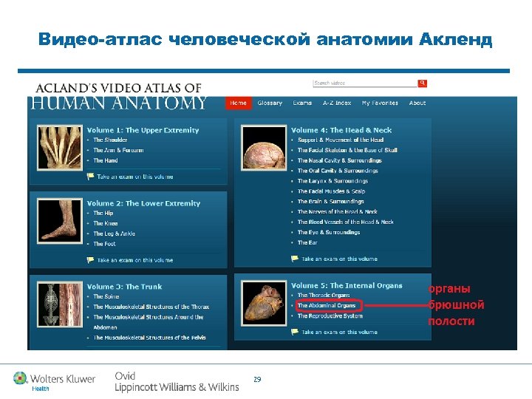Take an exam on Volume 1 link
Screen dimensions: 532x399
(x=135, y=177)
